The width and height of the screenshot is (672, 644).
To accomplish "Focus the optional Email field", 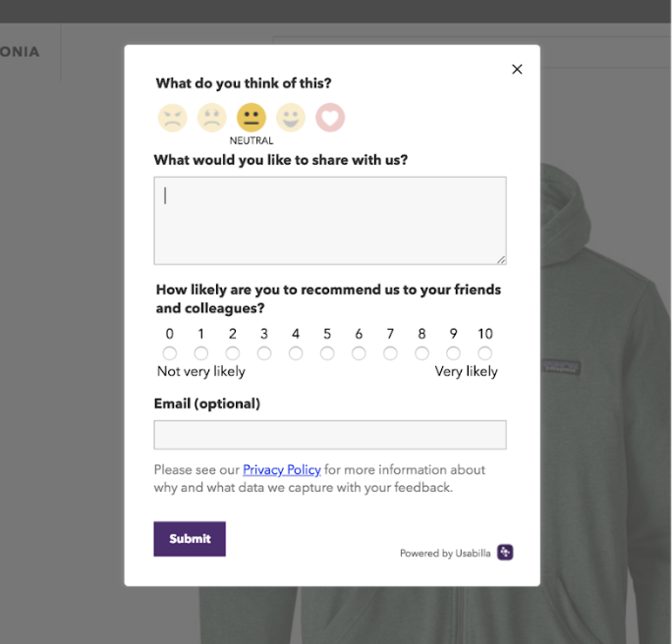I will [x=330, y=435].
